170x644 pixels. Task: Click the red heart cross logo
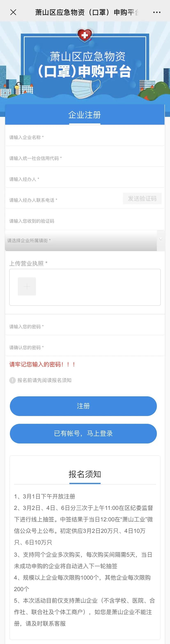coord(85,35)
